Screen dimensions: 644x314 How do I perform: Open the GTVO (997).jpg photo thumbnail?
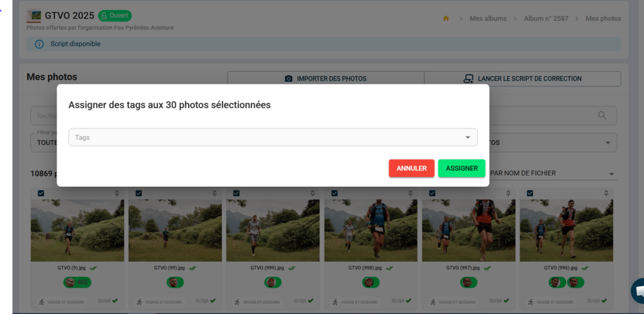(469, 230)
